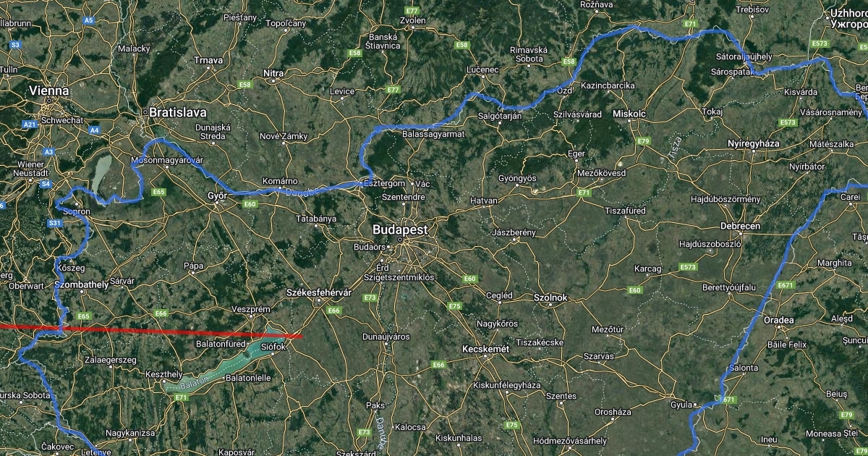Click the E79 shield near Miskolc
Viewport: 868px width, 456px height.
pyautogui.click(x=644, y=140)
